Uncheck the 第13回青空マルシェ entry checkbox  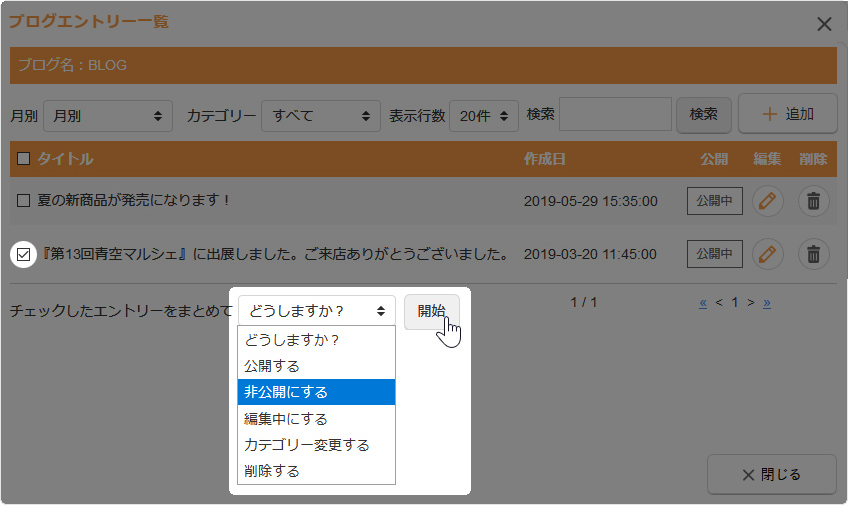23,254
